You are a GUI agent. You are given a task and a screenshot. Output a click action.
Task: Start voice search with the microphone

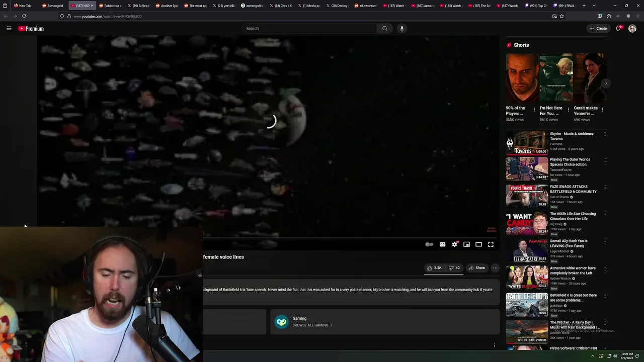pos(401,29)
